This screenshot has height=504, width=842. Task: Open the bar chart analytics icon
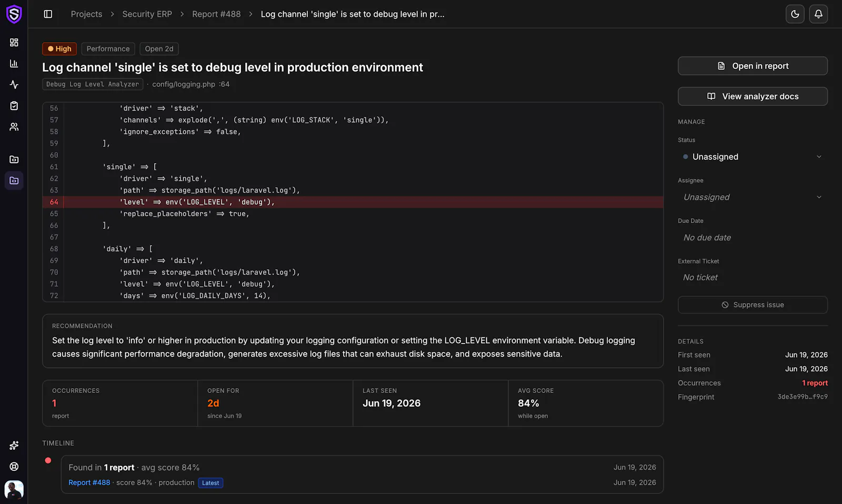tap(14, 64)
